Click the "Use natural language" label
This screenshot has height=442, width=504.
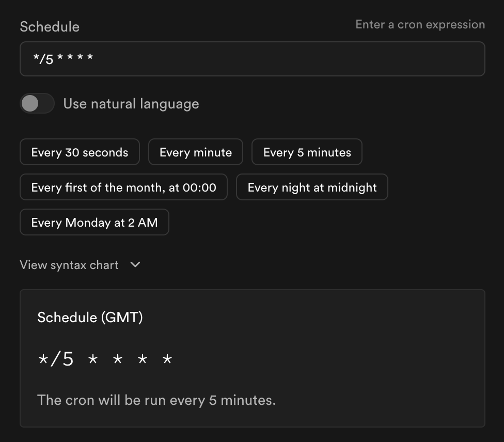131,104
